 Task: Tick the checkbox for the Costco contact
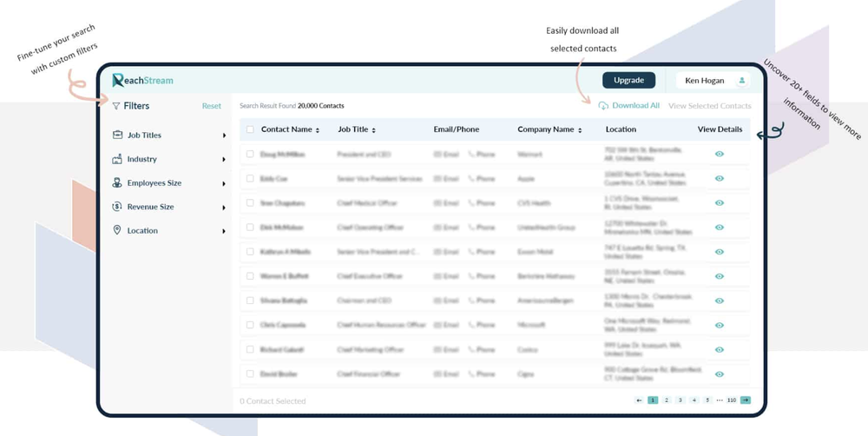click(250, 349)
